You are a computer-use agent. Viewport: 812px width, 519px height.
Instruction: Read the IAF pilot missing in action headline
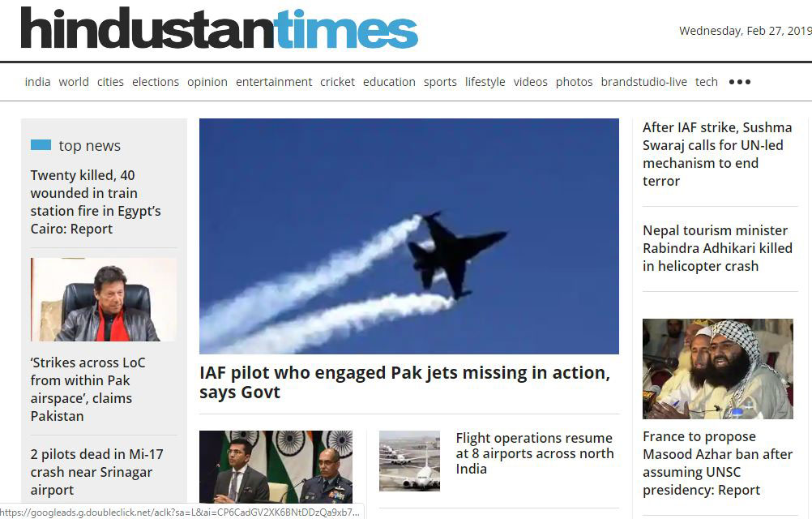405,382
